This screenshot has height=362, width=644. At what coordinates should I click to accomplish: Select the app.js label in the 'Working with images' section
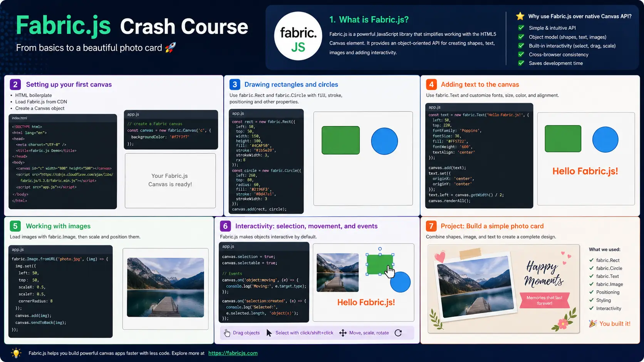click(x=18, y=250)
